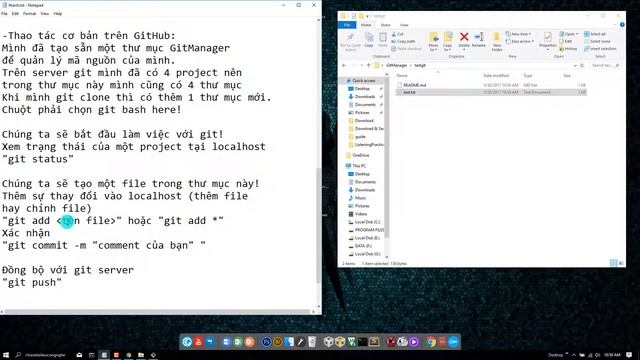Click the New folder icon in ribbon

coord(496,38)
